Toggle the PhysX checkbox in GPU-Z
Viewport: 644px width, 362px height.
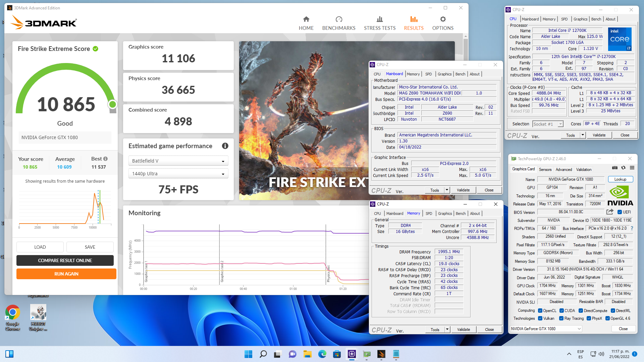pos(589,318)
